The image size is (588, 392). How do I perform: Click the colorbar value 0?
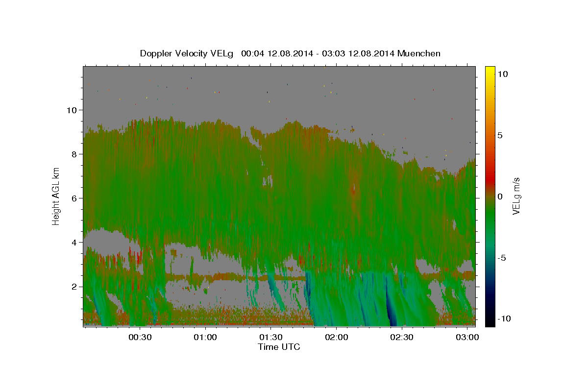(500, 196)
